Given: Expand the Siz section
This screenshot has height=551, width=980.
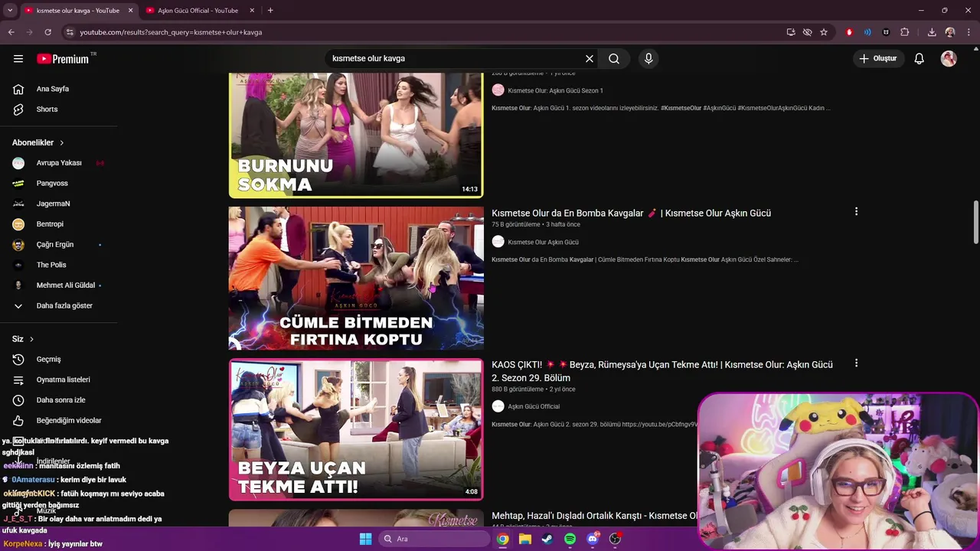Looking at the screenshot, I should [x=23, y=339].
